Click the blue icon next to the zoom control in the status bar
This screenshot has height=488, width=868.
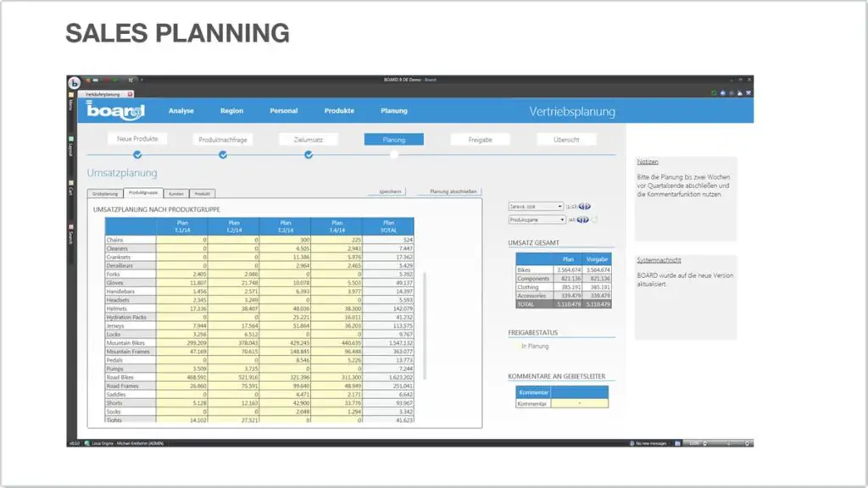point(677,443)
